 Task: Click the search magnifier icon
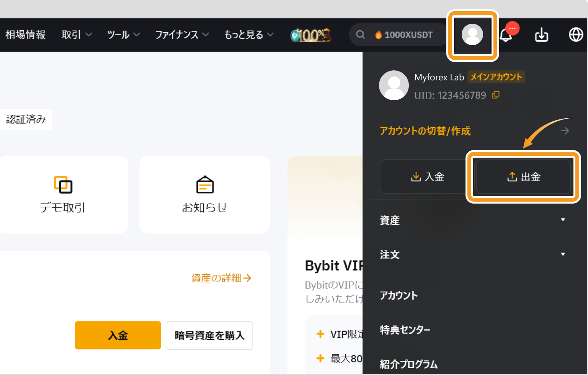pos(360,35)
